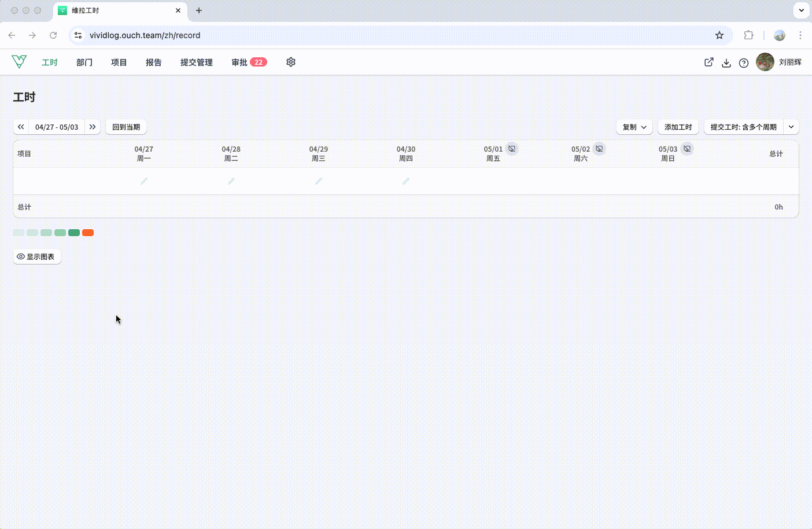Image resolution: width=812 pixels, height=529 pixels.
Task: Expand the 复制 dropdown
Action: [634, 127]
